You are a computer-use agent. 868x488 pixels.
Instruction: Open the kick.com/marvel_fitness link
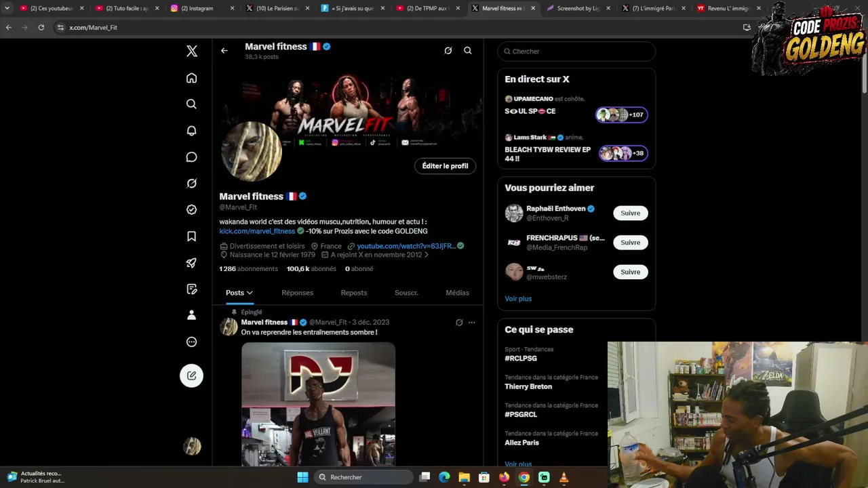257,231
